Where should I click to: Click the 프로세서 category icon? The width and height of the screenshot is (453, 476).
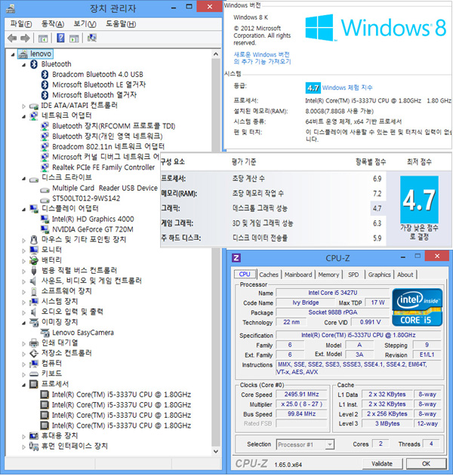point(34,384)
